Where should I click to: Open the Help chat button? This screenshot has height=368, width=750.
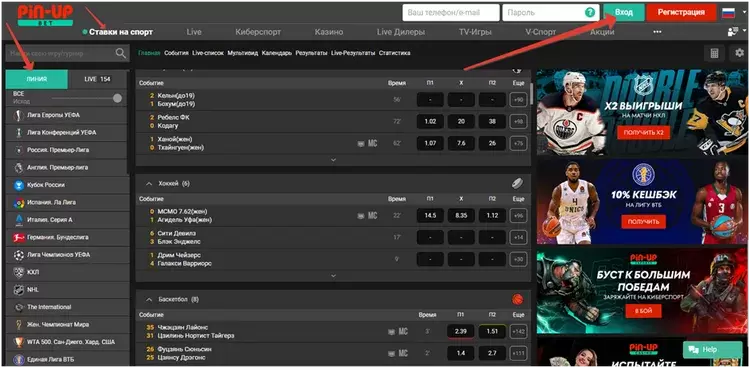(x=712, y=350)
